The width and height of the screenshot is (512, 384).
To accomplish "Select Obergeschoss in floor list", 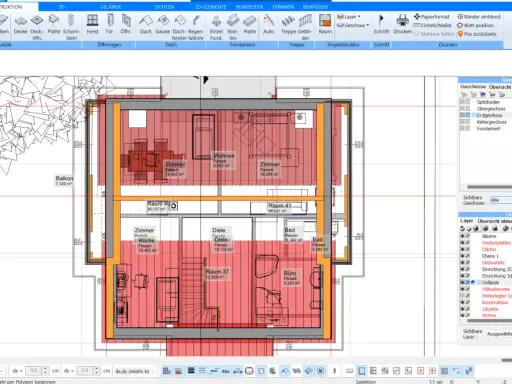I will pos(491,109).
